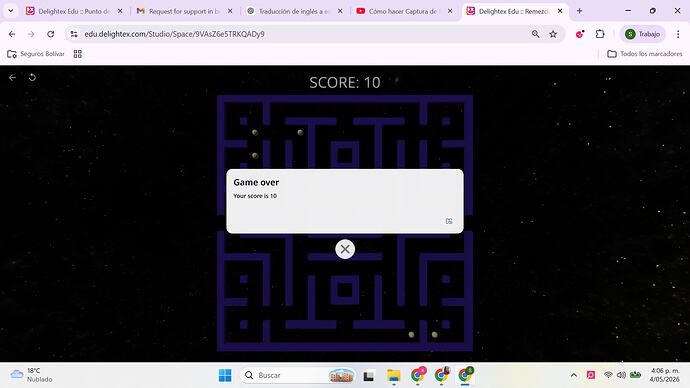Click the small icon inside Game over dialog

[449, 221]
